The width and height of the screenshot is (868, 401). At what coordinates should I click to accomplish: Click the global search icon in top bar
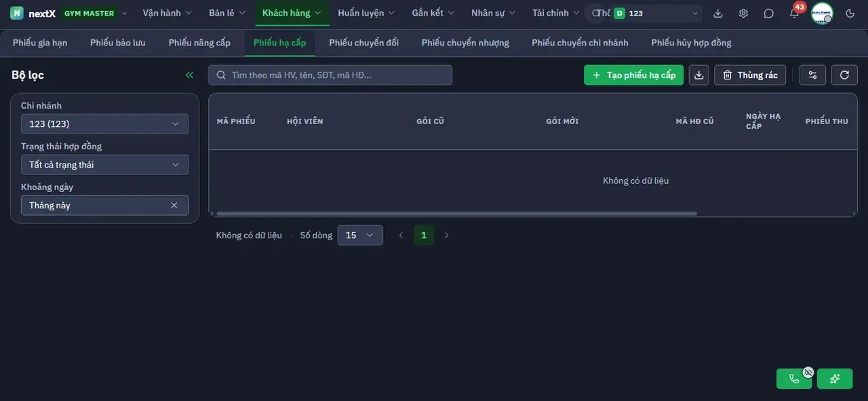coord(596,13)
